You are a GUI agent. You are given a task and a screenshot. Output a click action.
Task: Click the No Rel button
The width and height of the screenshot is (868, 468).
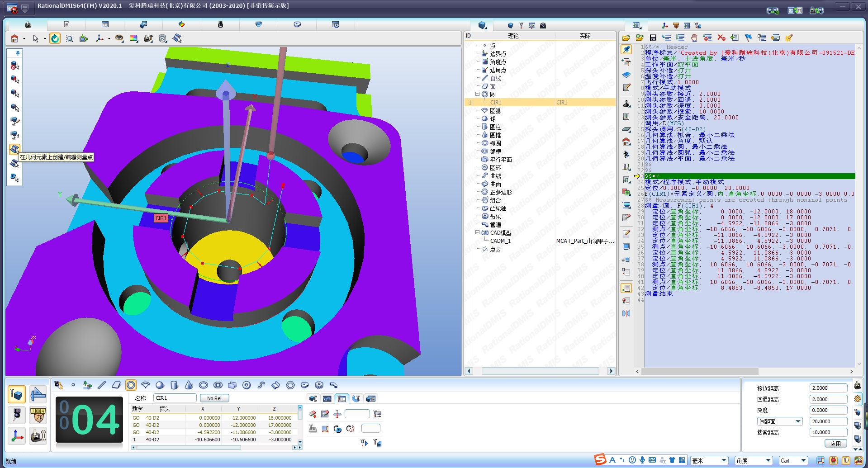[214, 398]
